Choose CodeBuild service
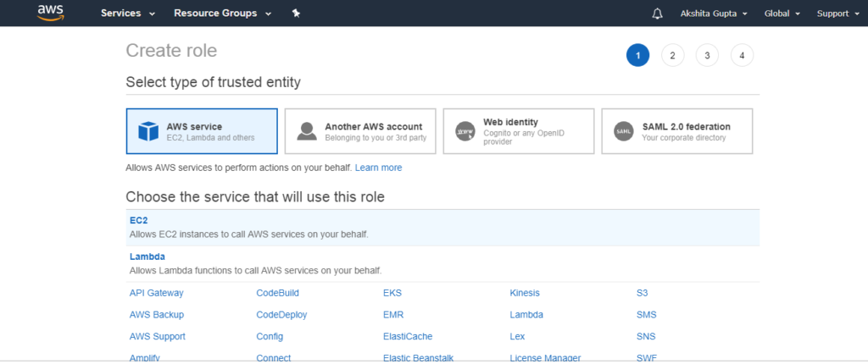 coord(277,293)
